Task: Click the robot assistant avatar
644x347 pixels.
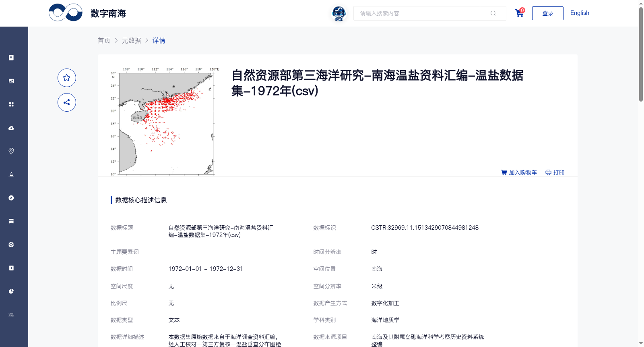Action: [x=339, y=14]
